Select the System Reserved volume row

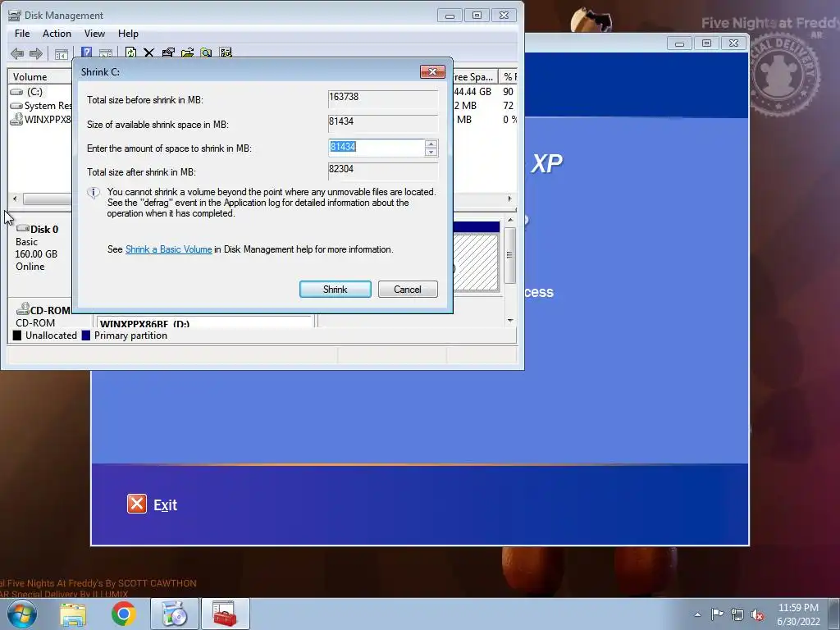point(40,106)
